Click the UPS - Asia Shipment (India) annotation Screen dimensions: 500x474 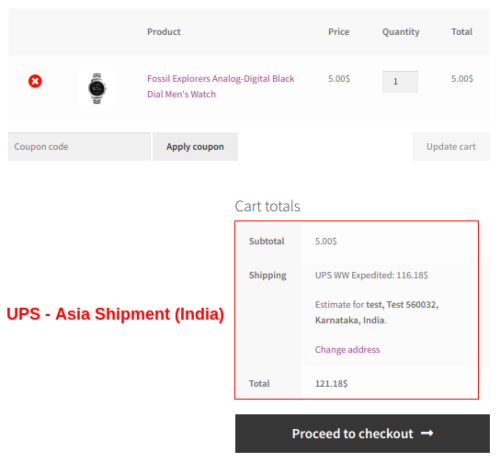(115, 314)
